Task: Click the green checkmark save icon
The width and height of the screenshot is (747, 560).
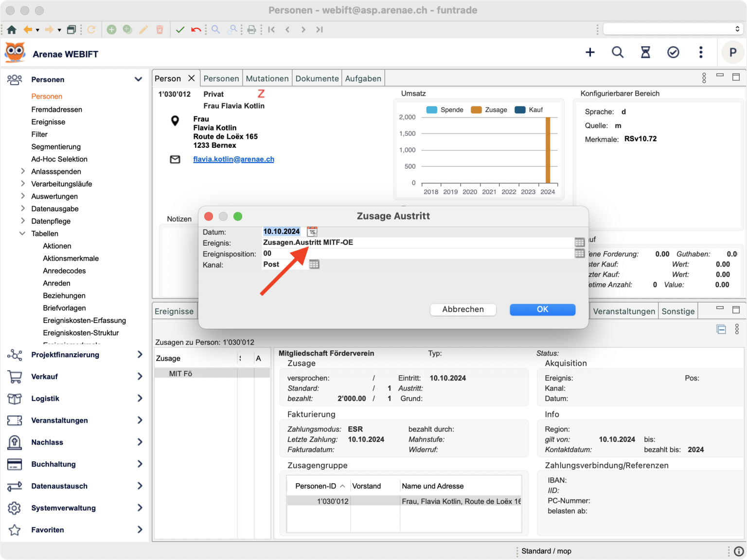Action: (x=180, y=30)
